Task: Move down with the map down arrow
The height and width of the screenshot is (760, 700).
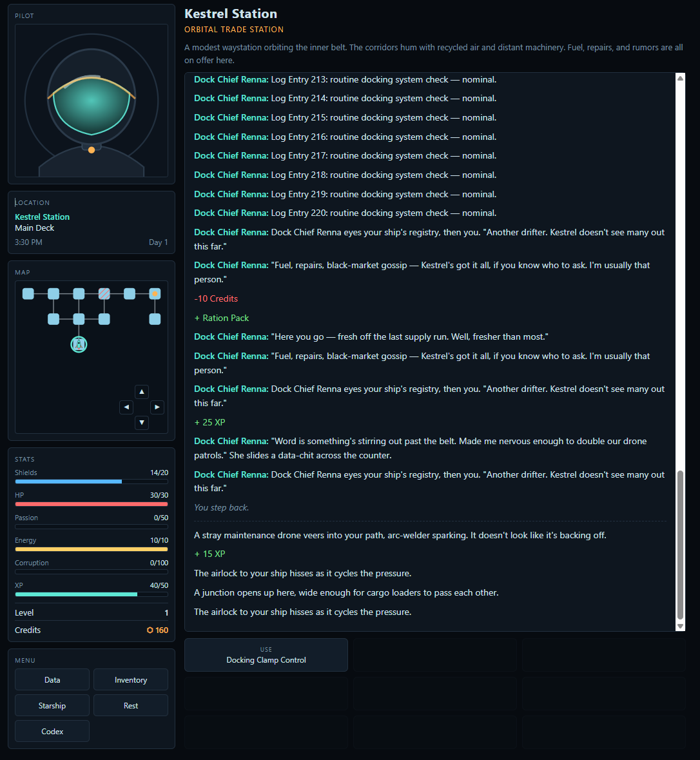Action: pyautogui.click(x=142, y=423)
